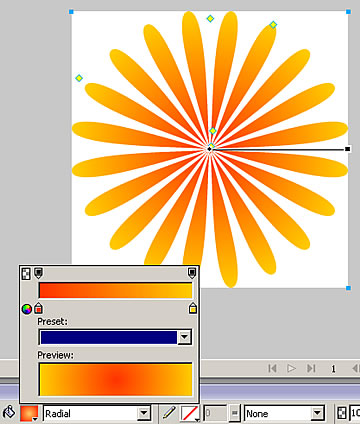Image resolution: width=360 pixels, height=424 pixels.
Task: Play the animation
Action: coord(291,368)
